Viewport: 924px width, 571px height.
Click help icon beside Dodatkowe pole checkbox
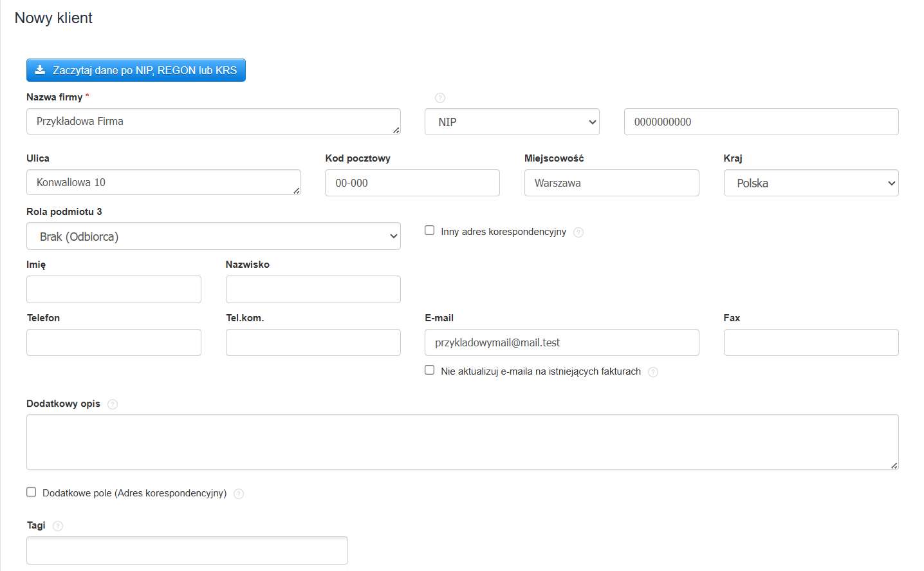click(239, 494)
